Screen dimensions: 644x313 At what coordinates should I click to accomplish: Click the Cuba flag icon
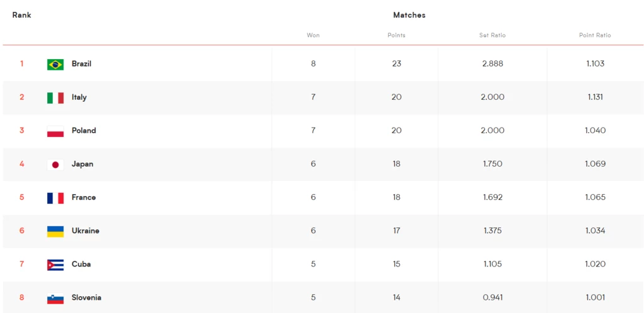pyautogui.click(x=55, y=265)
